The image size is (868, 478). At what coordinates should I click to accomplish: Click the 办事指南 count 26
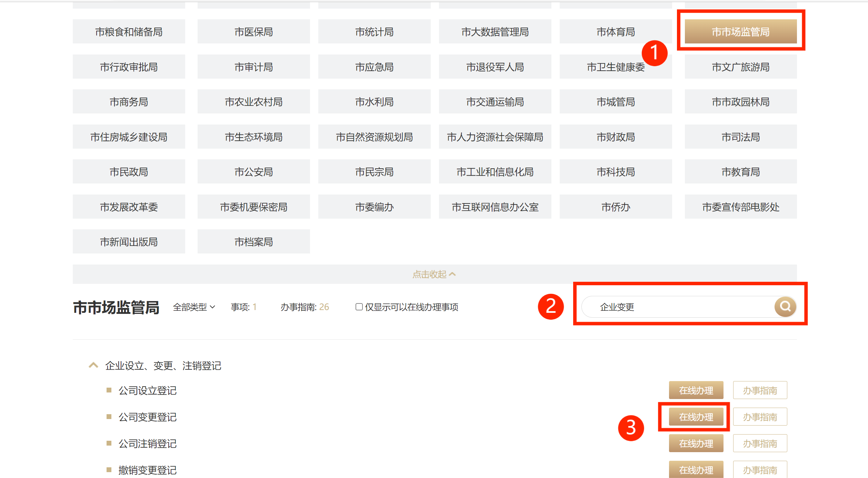pyautogui.click(x=324, y=307)
